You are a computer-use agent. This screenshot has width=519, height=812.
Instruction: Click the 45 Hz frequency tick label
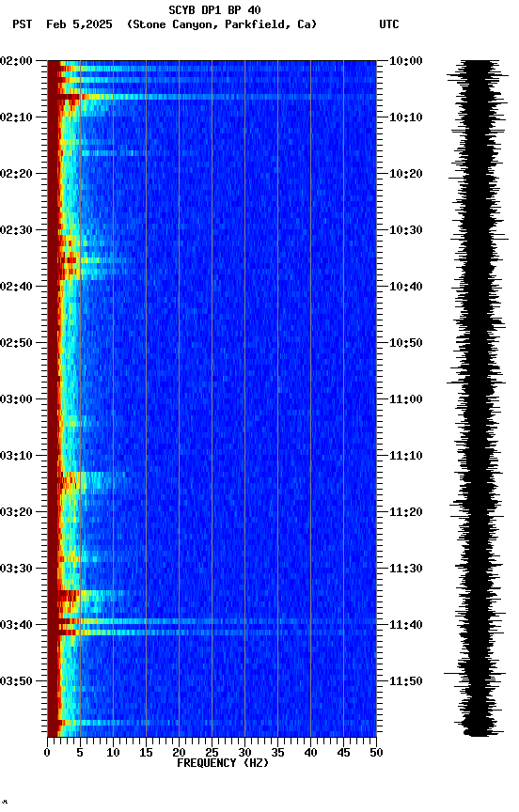click(x=343, y=753)
